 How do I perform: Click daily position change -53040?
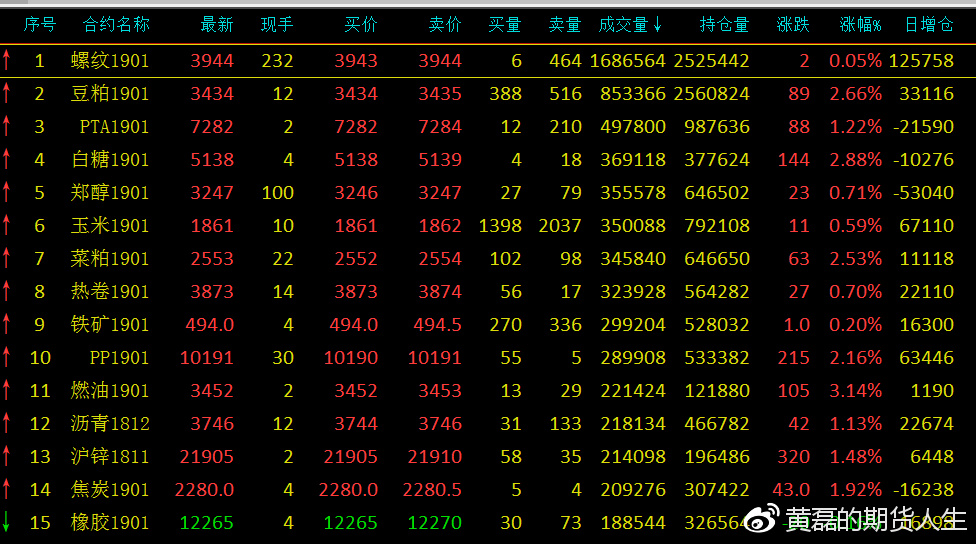[923, 193]
